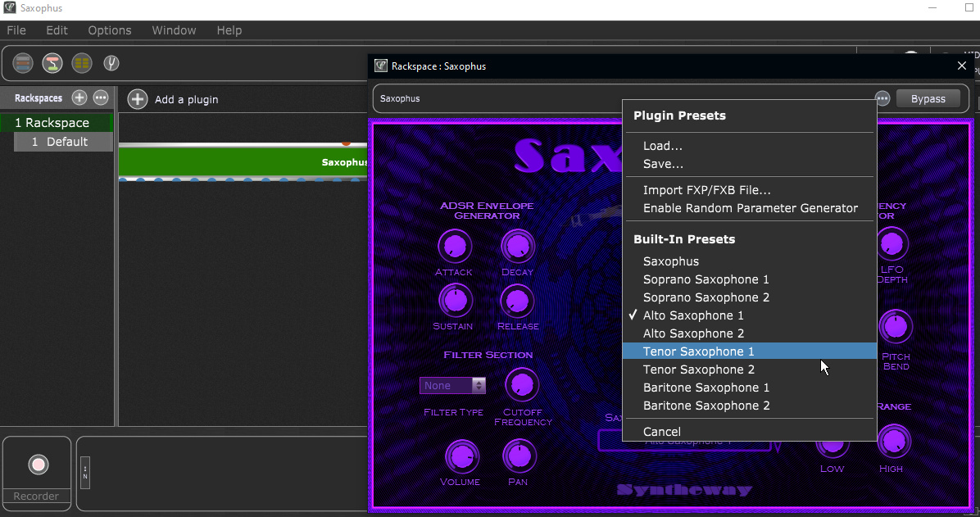Select Soprano Saxophone 1 preset

click(750, 279)
